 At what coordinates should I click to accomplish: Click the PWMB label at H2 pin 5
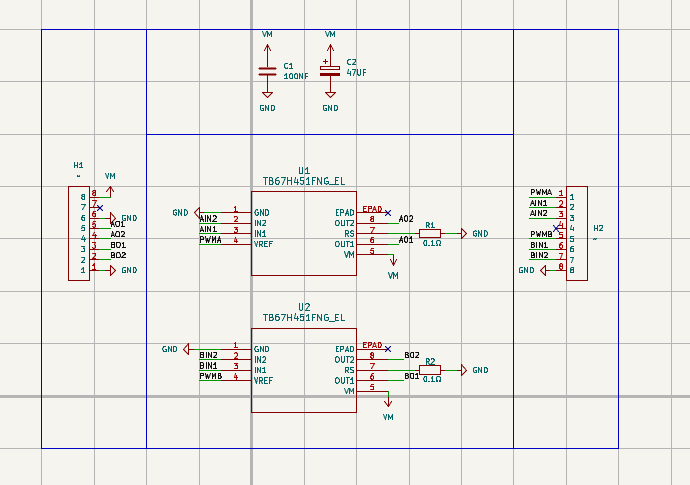click(x=541, y=235)
